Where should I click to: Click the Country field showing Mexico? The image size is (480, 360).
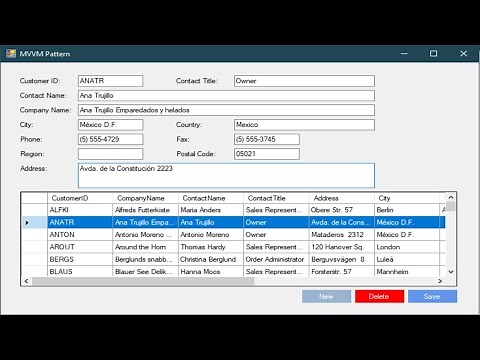[304, 125]
